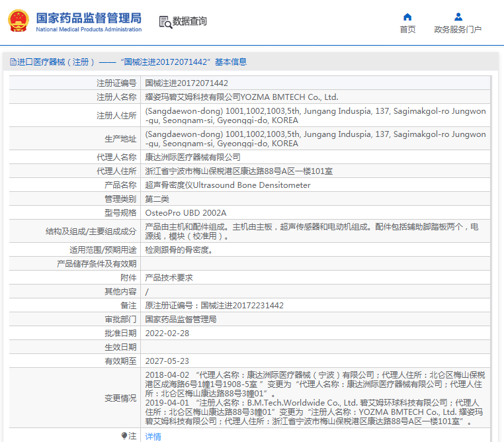Select remark 原注册证编号 value
The image size is (504, 442).
tap(214, 306)
